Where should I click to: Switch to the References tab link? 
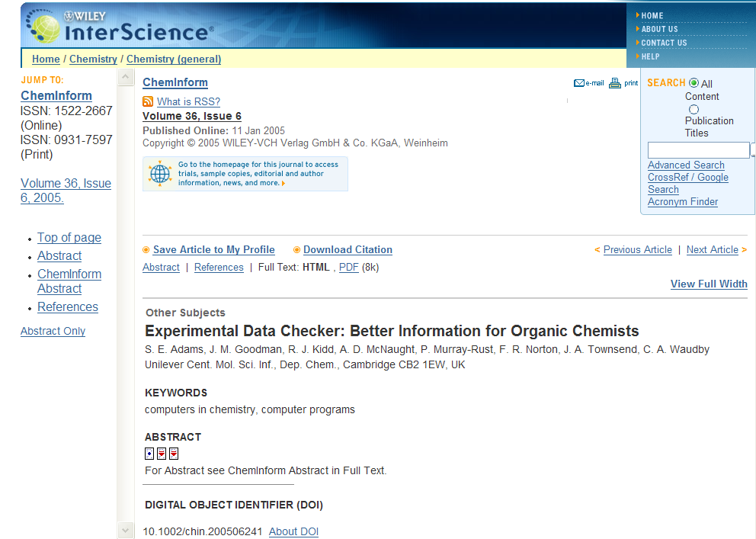coord(219,268)
